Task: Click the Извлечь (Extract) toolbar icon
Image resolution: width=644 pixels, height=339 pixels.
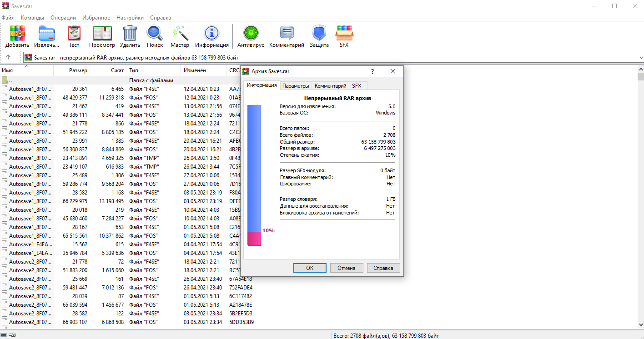Action: coord(46,34)
